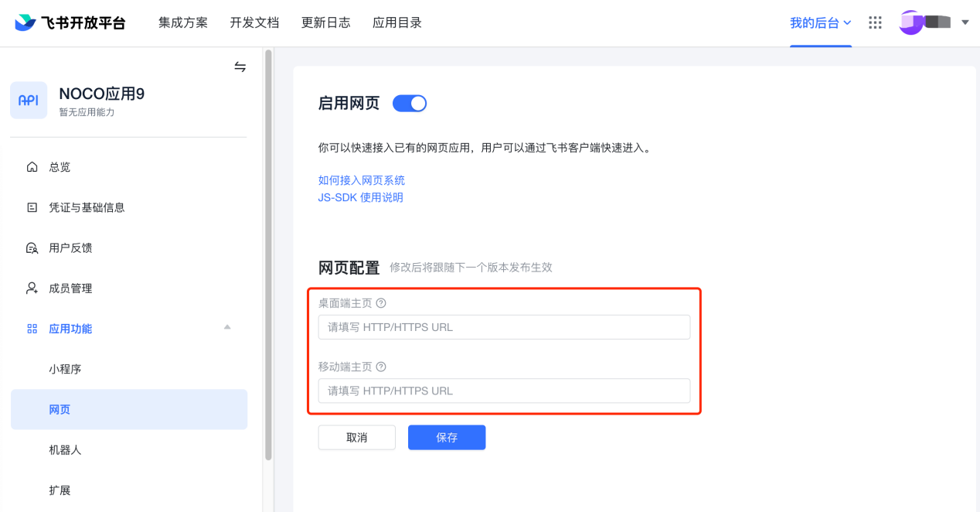This screenshot has width=980, height=512.
Task: Go to 应用目录 in top navigation
Action: (x=397, y=22)
